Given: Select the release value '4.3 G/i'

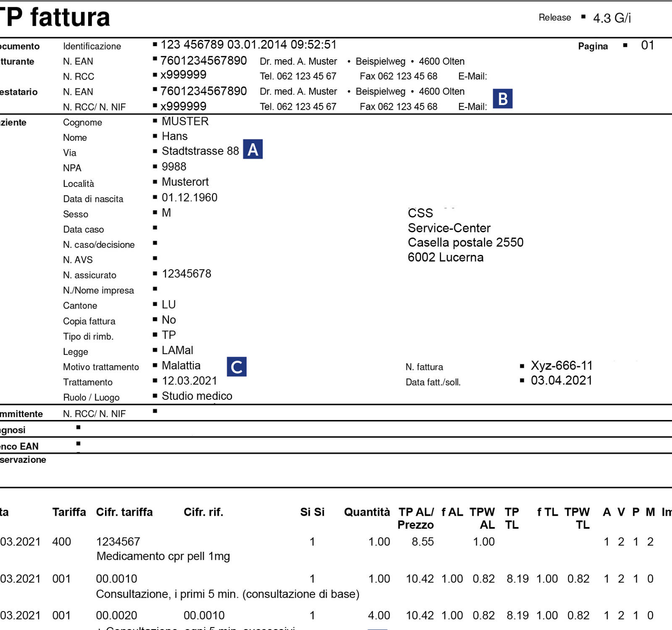Looking at the screenshot, I should (612, 18).
